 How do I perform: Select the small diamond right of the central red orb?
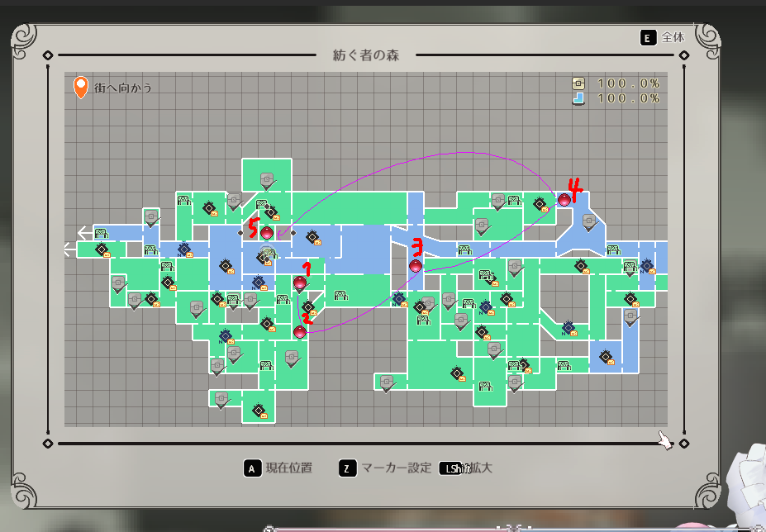(x=293, y=233)
